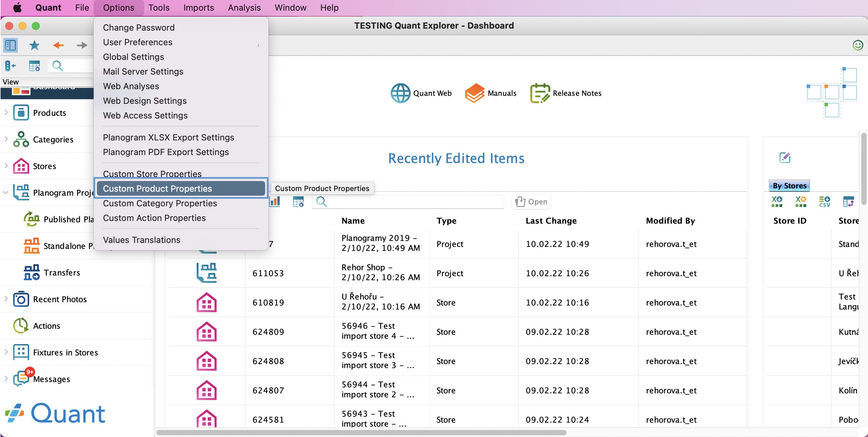Open sidebar table settings icon

click(34, 66)
